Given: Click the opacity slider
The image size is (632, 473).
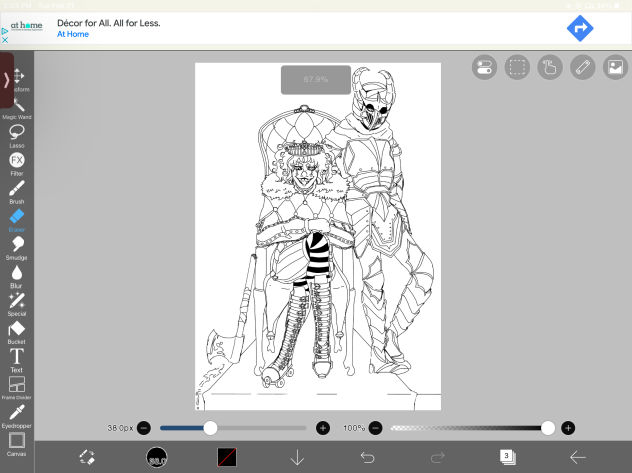Looking at the screenshot, I should pos(472,428).
